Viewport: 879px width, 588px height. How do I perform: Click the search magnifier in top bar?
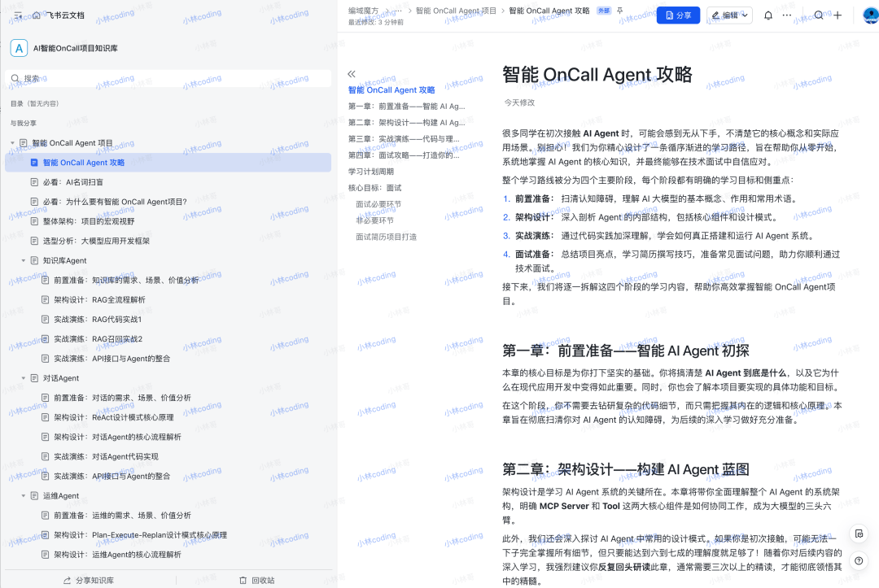tap(819, 15)
